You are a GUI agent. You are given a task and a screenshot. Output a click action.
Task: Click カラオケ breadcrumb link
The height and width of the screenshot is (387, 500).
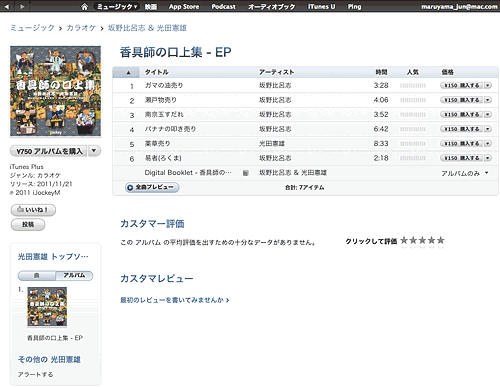[81, 28]
